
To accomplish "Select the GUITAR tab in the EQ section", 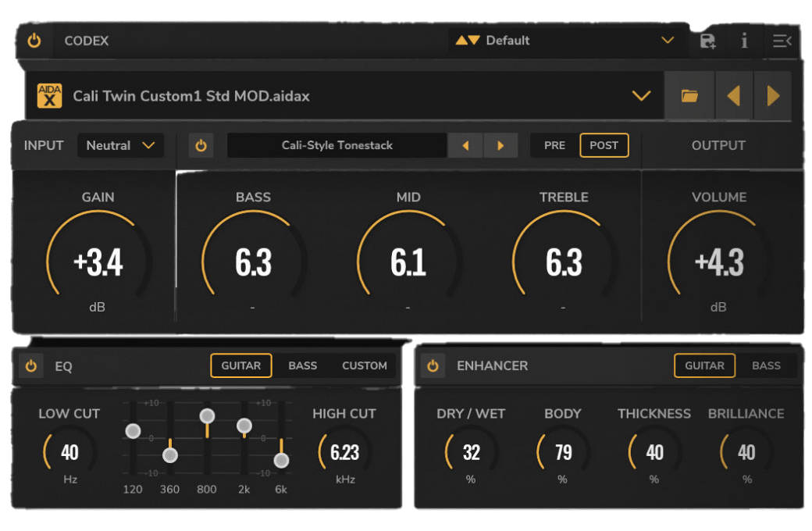I will coord(241,365).
